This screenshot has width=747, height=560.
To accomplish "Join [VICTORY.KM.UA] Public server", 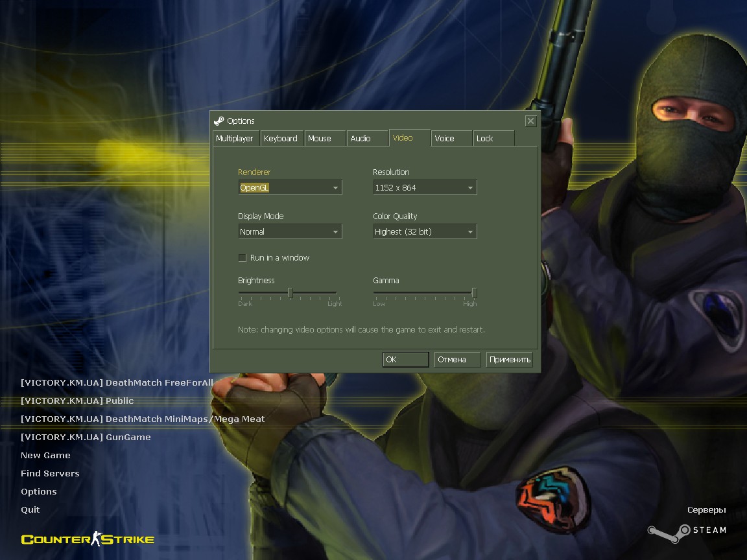I will pos(77,401).
